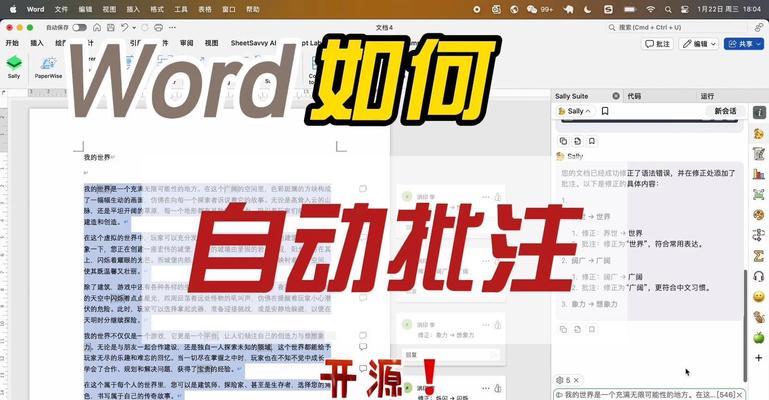Click the green scan frame icon in the sidebar
Image resolution: width=769 pixels, height=400 pixels.
click(x=759, y=195)
